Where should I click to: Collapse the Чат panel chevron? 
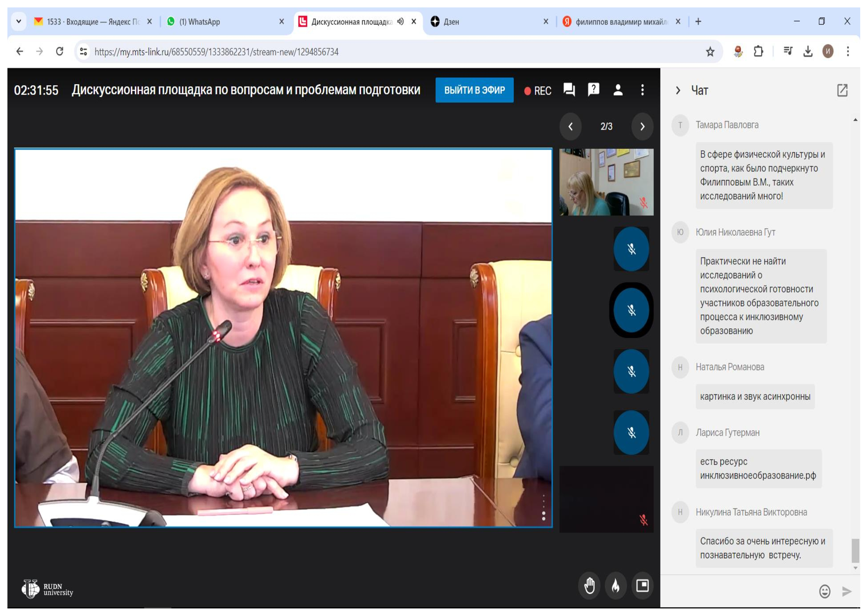tap(678, 90)
